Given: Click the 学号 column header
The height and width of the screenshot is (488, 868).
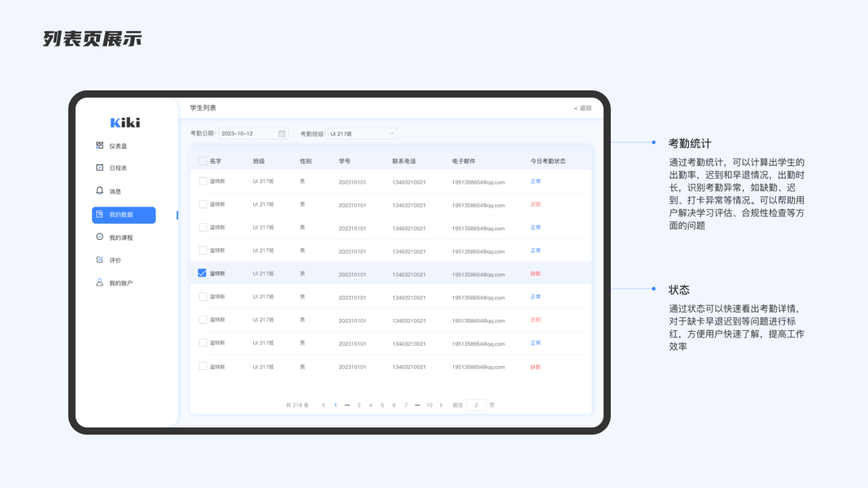Looking at the screenshot, I should pyautogui.click(x=344, y=161).
